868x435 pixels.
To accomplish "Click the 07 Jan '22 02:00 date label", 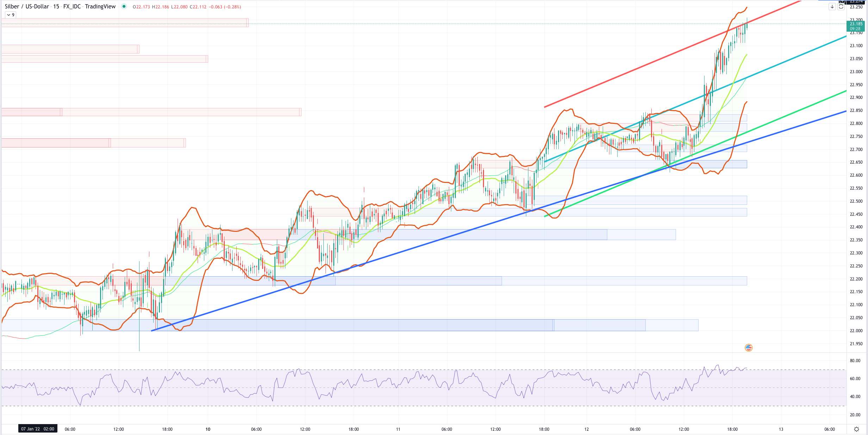I will pos(37,429).
